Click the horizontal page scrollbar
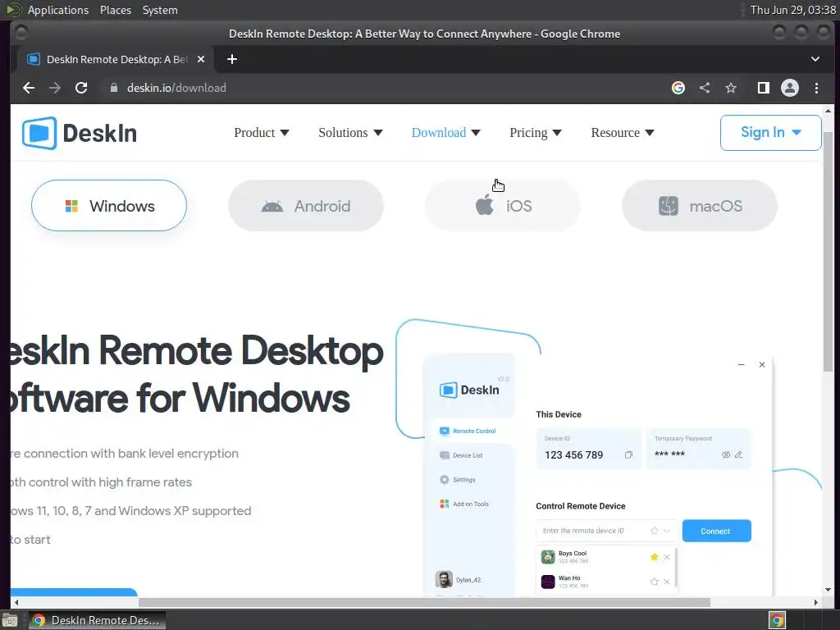 [x=424, y=602]
